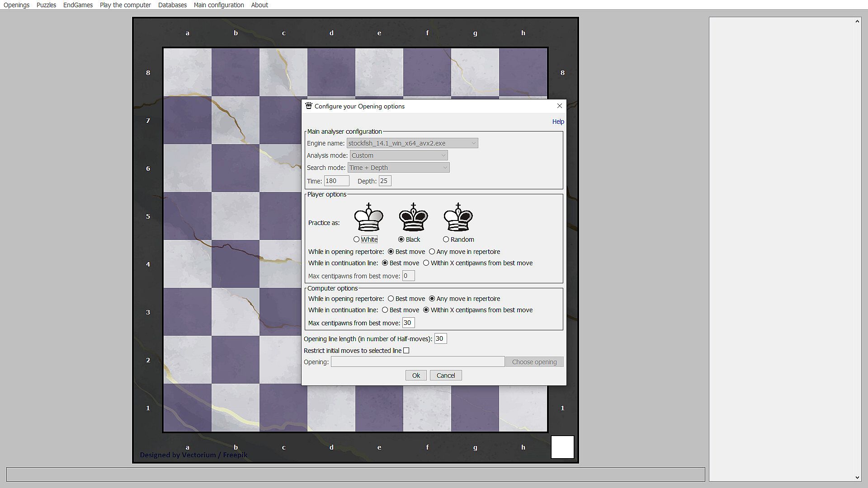Expand the Search mode combo box
This screenshot has width=868, height=488.
point(398,168)
